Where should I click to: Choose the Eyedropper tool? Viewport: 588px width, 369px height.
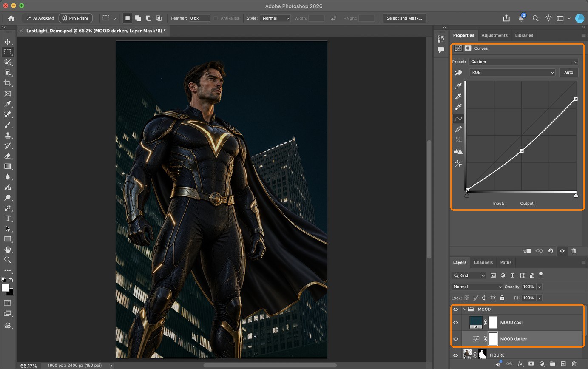[x=8, y=104]
